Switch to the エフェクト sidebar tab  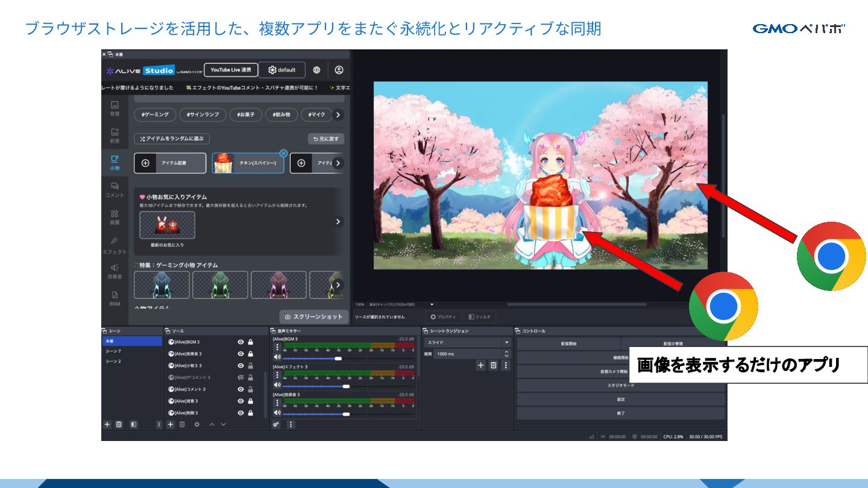point(115,245)
